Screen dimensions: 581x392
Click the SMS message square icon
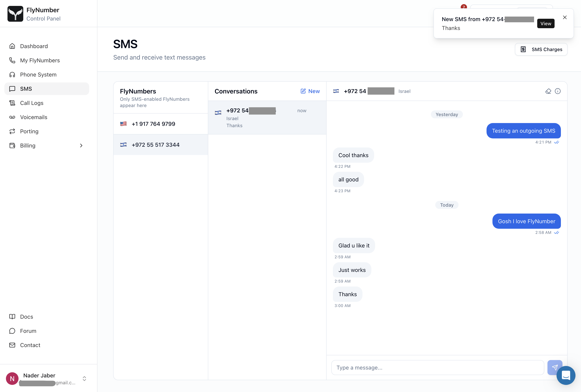click(x=12, y=89)
